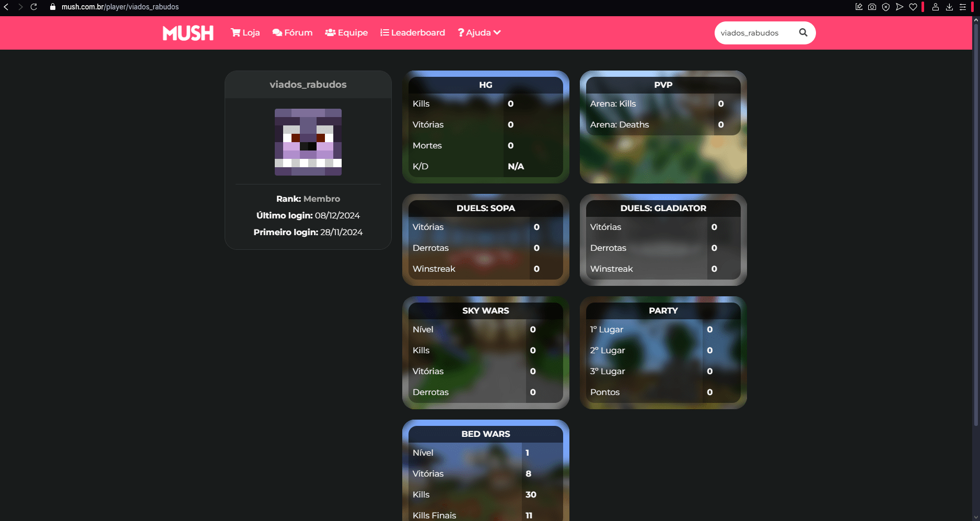Expand the Ajuda dropdown chevron
This screenshot has height=521, width=980.
tap(497, 32)
